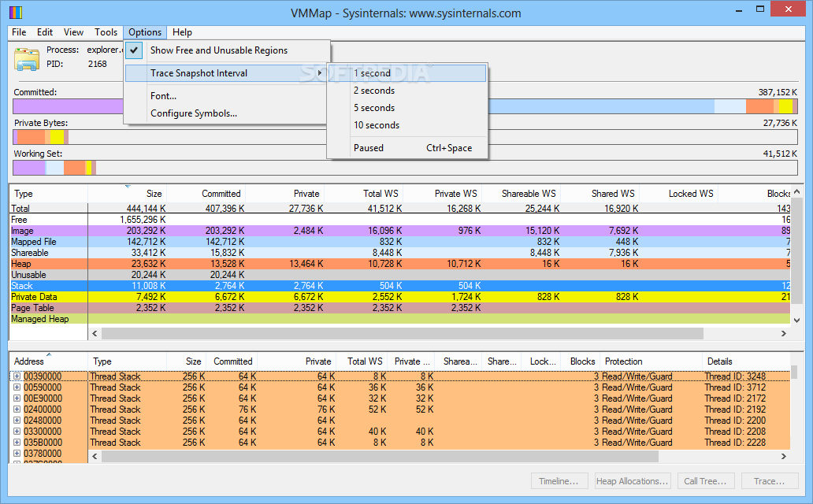Select the Free summary row
The image size is (813, 504).
pos(399,220)
